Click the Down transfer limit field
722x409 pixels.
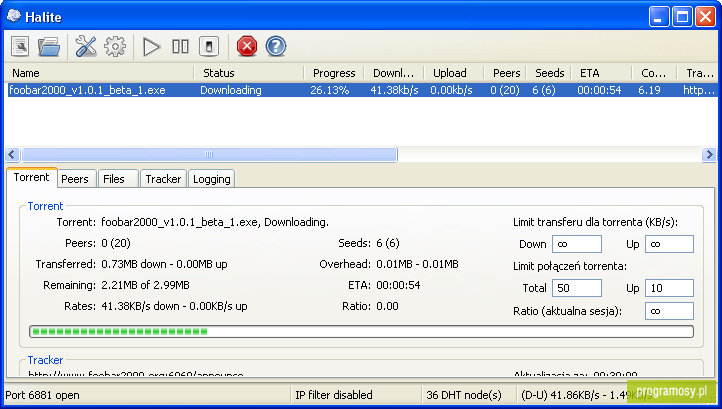click(577, 244)
